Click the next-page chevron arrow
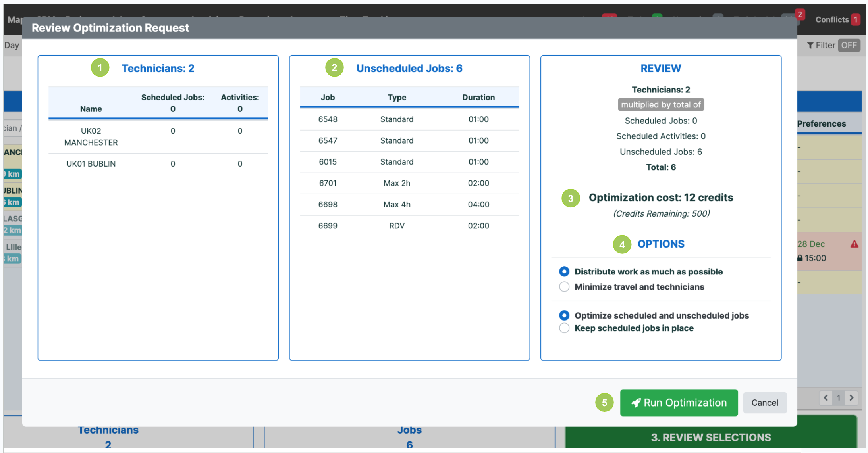 [851, 398]
